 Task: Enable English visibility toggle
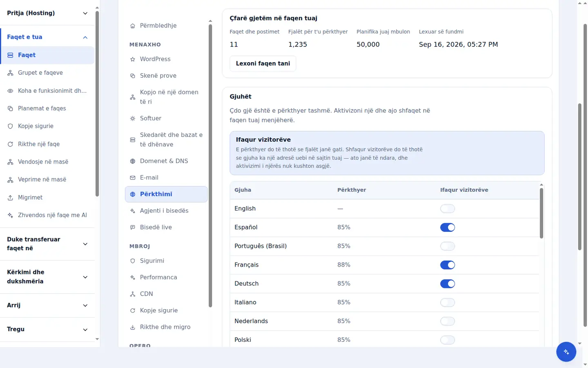(448, 209)
